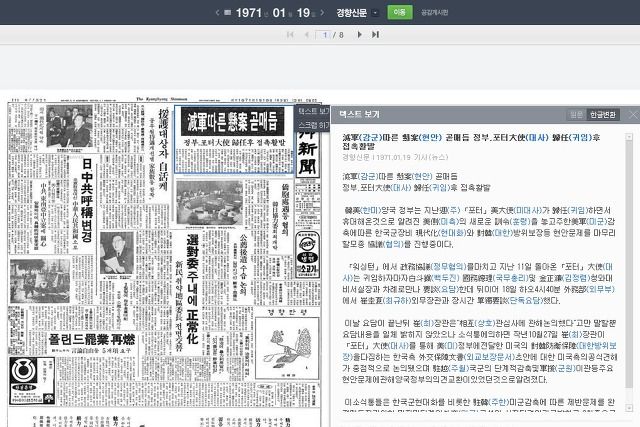Jump to the first page icon
The width and height of the screenshot is (640, 427).
coord(290,35)
